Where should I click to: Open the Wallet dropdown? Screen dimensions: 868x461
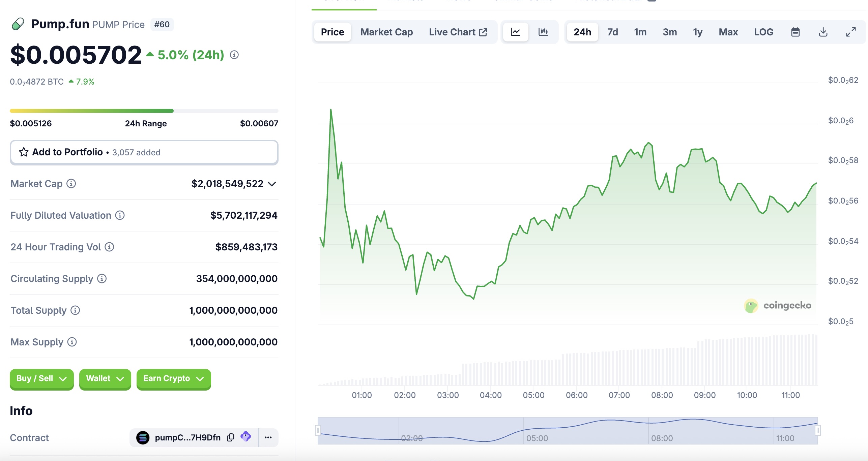click(x=105, y=379)
